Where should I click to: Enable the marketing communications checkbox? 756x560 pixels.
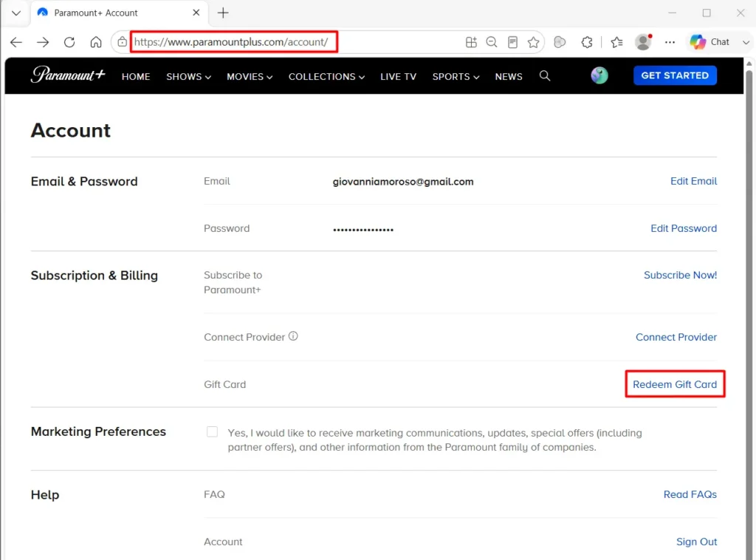tap(212, 431)
